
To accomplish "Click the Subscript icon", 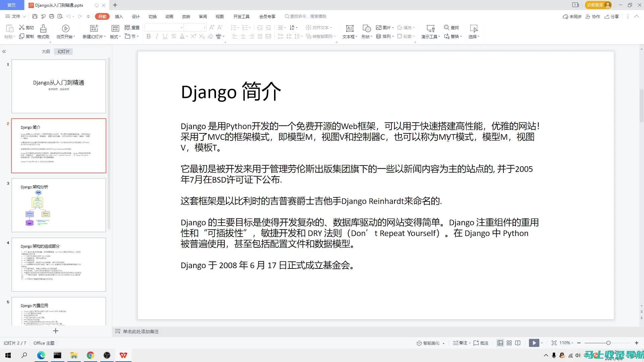I will point(202,36).
